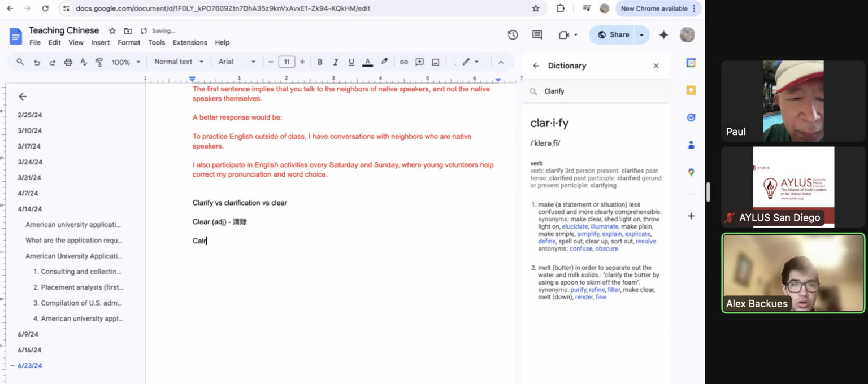Decrease the font size
Image resolution: width=868 pixels, height=384 pixels.
point(271,62)
